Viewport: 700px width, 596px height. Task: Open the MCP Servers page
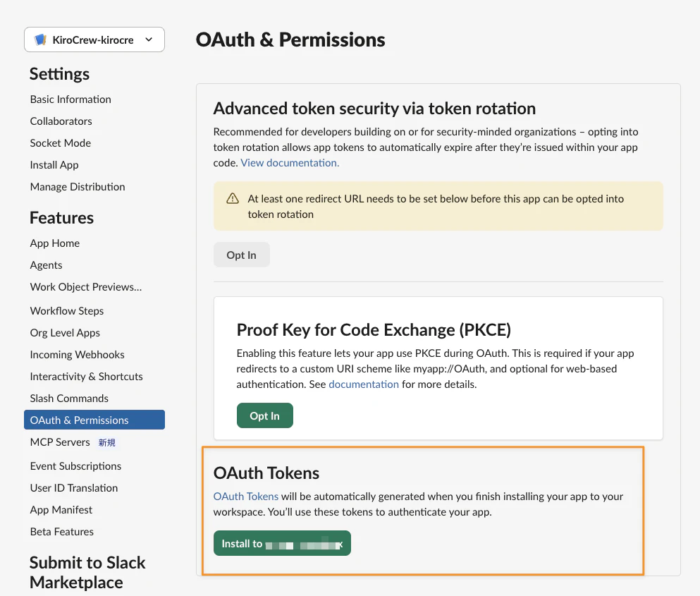click(x=60, y=442)
